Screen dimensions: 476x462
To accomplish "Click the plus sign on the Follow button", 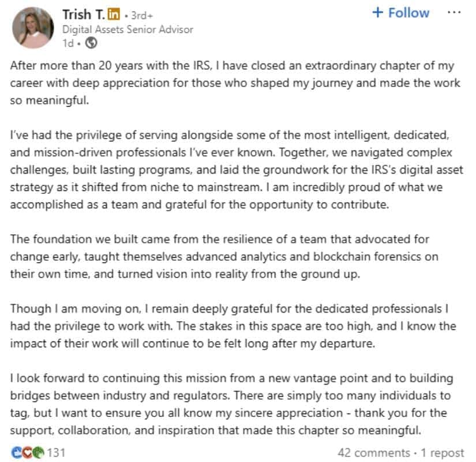I will pos(378,13).
